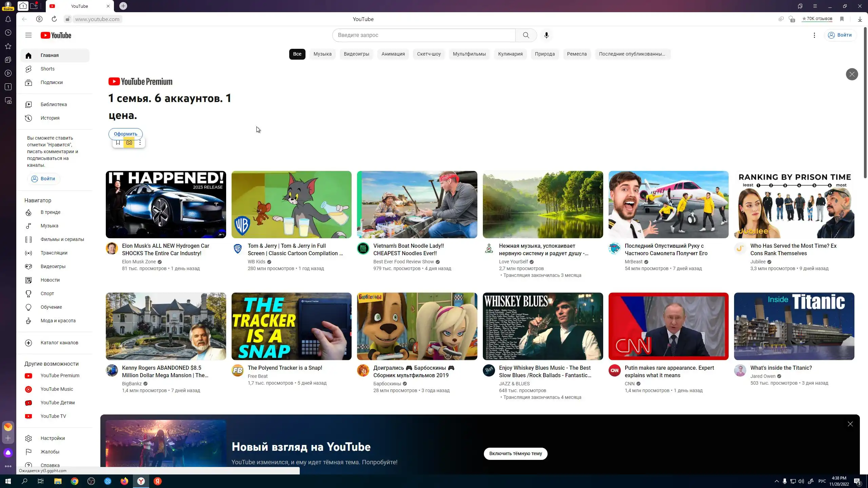Open browser downloads arrow icon
This screenshot has width=868, height=488.
point(860,19)
